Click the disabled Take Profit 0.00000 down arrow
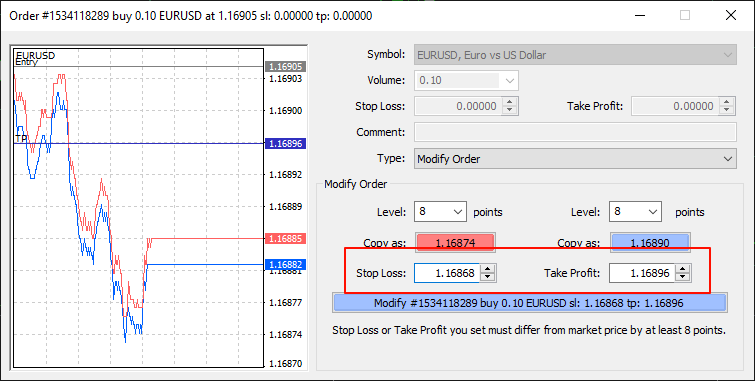 pyautogui.click(x=727, y=110)
